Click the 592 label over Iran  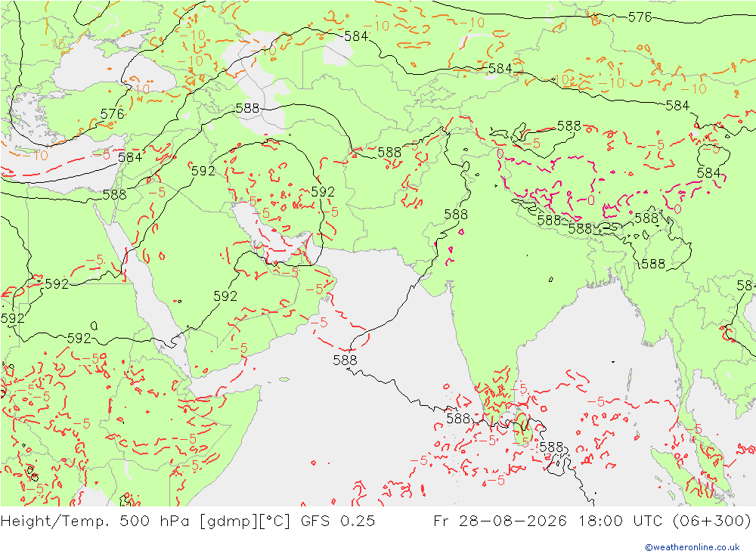click(323, 192)
